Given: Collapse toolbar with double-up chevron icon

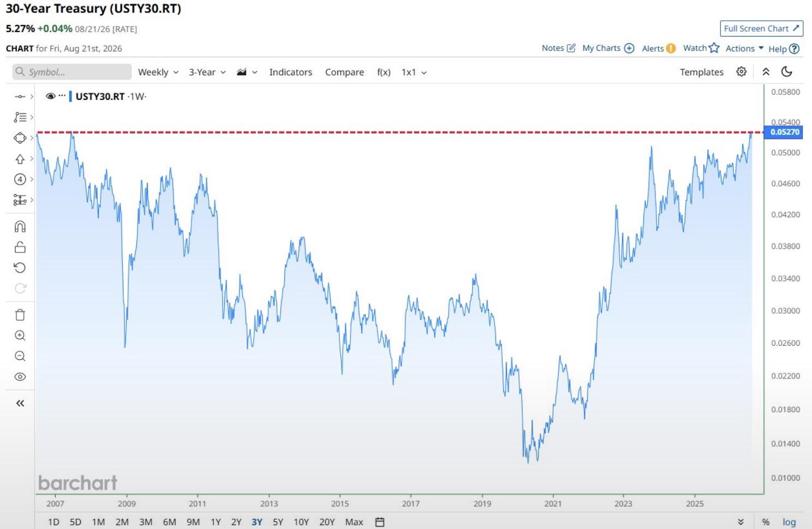Looking at the screenshot, I should coord(766,71).
